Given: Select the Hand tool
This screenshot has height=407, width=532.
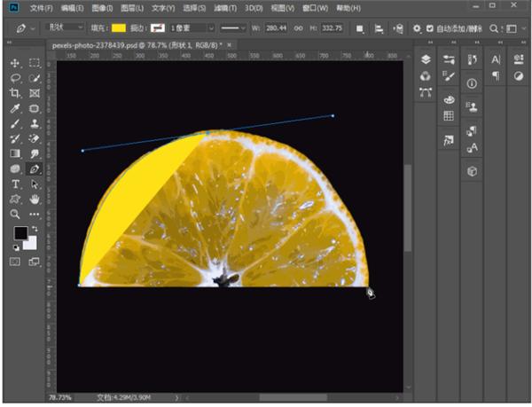Looking at the screenshot, I should coord(35,200).
